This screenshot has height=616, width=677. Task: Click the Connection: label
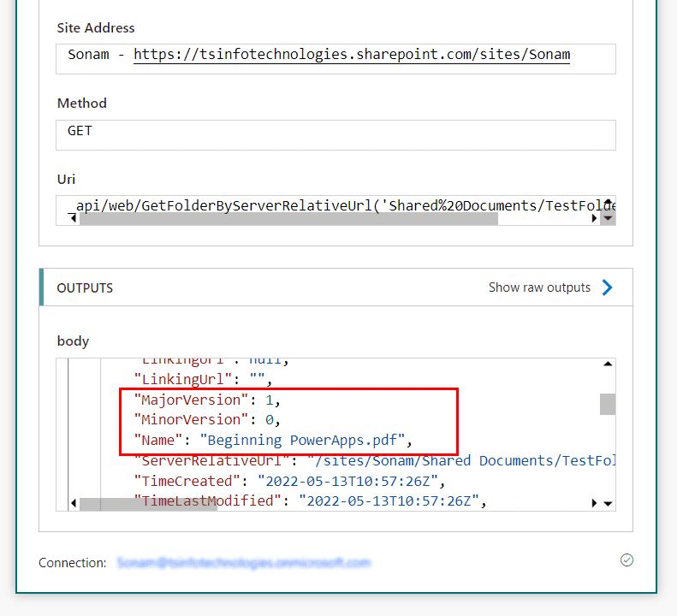[x=73, y=563]
